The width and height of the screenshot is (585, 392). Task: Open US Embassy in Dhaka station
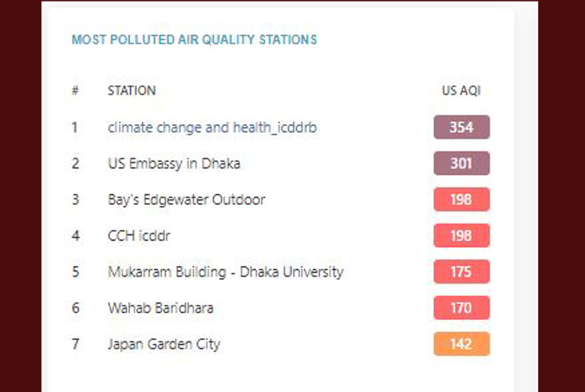tap(174, 163)
